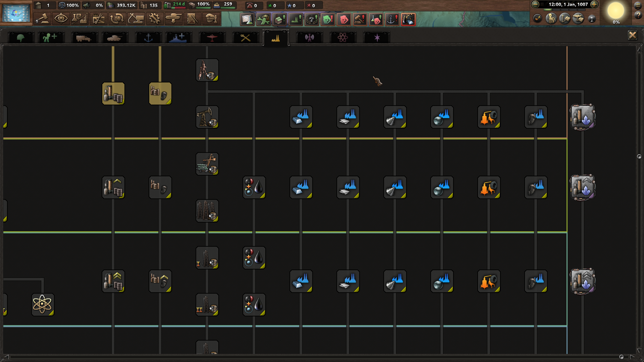Image resolution: width=644 pixels, height=362 pixels.
Task: Open the officer corps cap icon
Action: [x=211, y=18]
